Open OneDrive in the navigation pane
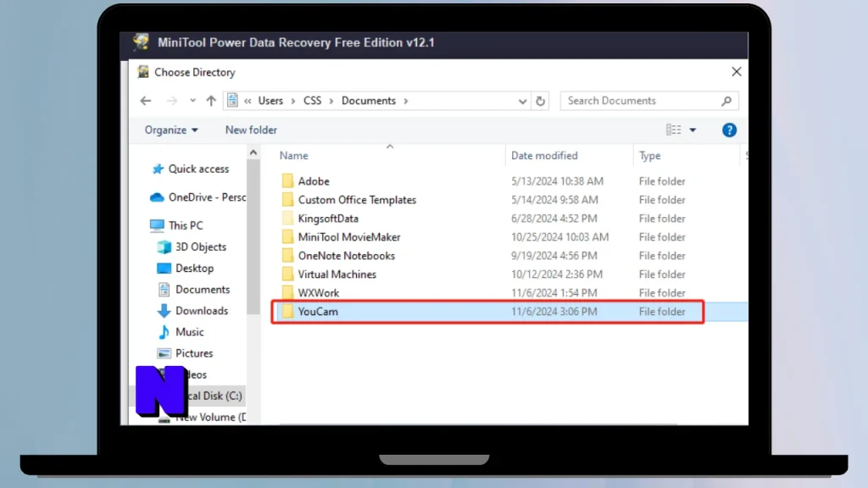 pos(198,197)
